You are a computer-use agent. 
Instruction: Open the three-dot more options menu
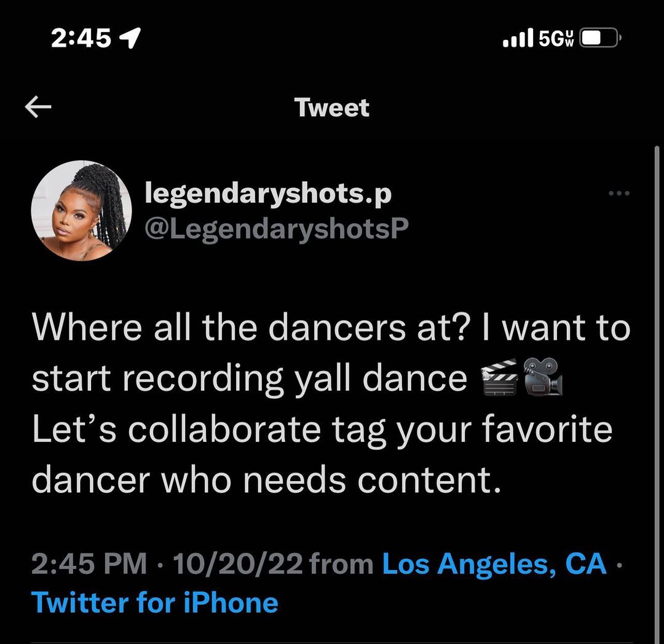point(619,194)
